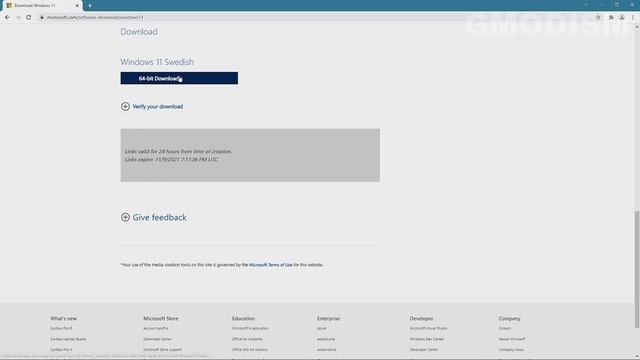Open Surface Laptop Studio footer link
Viewport: 640px width, 360px height.
point(68,339)
